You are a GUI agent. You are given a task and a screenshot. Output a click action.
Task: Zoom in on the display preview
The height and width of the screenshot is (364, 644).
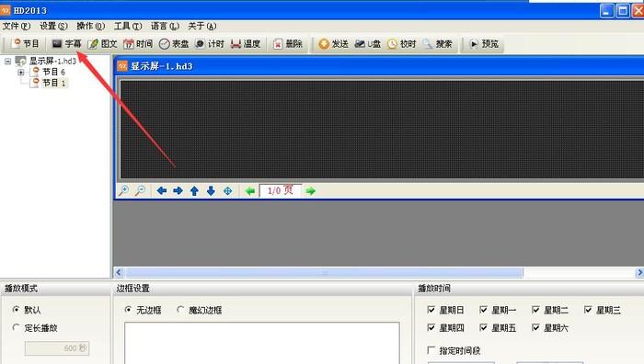pos(123,190)
